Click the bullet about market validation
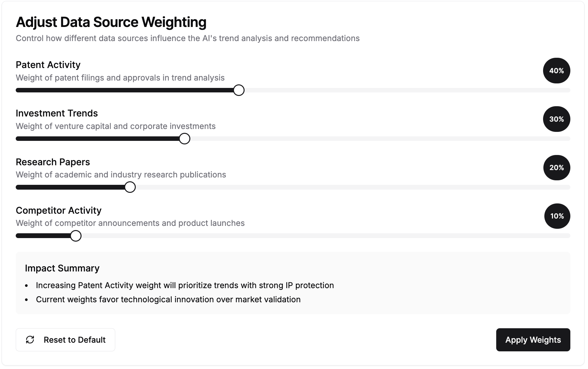 pos(168,299)
